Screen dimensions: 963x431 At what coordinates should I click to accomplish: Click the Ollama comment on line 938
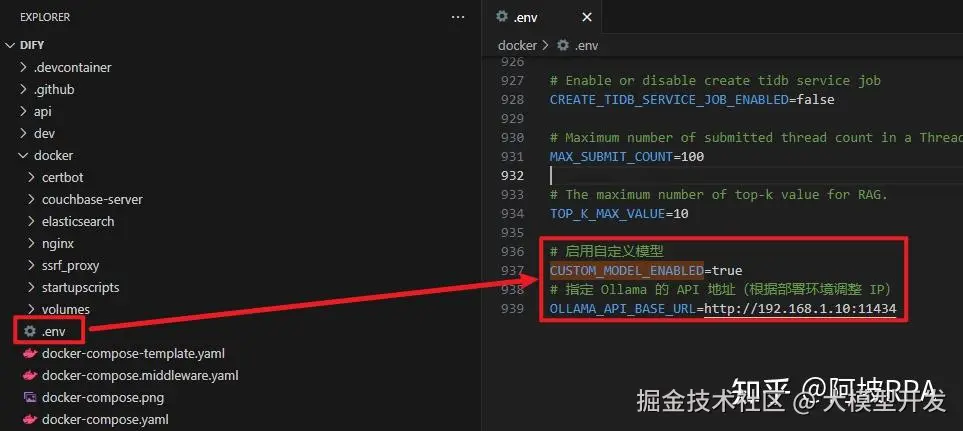tap(720, 289)
